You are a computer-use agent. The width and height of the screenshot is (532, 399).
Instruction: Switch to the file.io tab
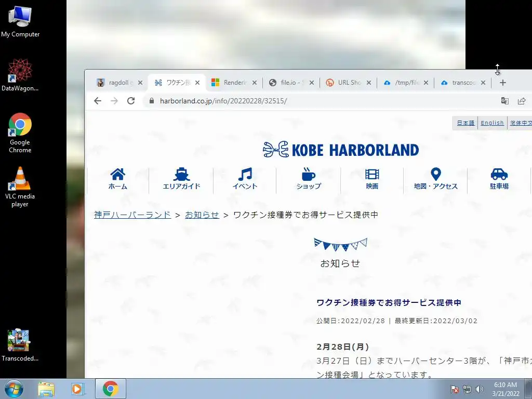click(x=291, y=83)
